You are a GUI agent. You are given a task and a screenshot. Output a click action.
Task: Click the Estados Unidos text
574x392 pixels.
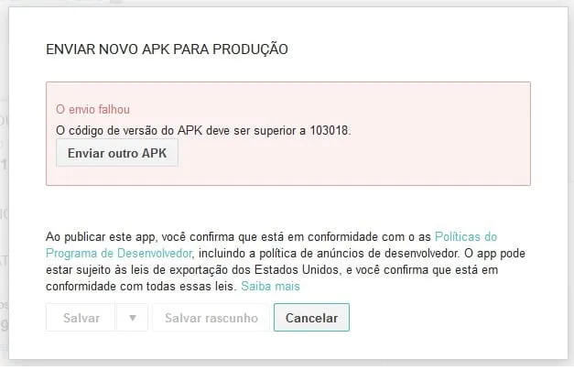pyautogui.click(x=296, y=269)
